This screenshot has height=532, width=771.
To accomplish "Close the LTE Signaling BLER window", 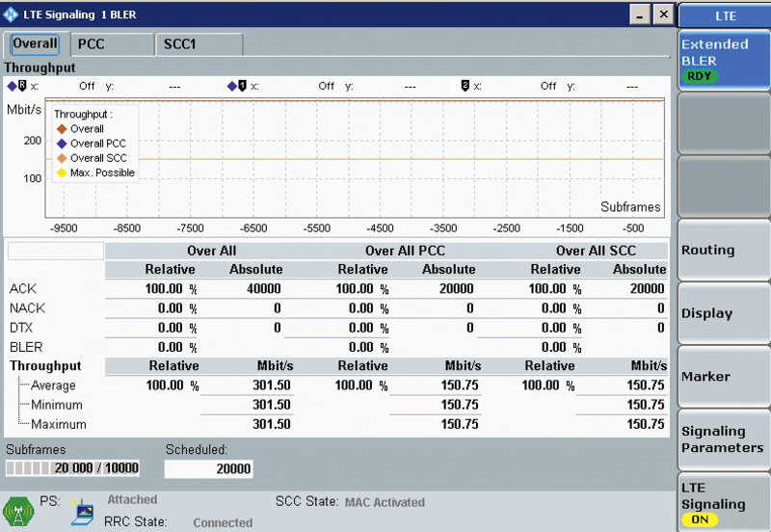I will coord(663,15).
